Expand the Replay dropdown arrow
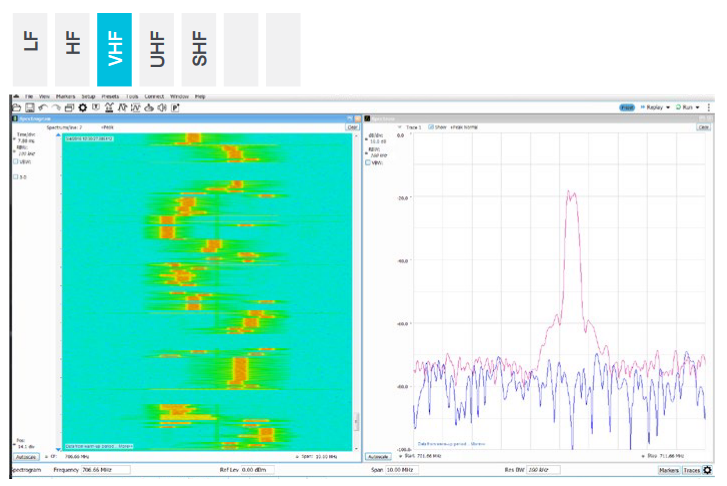The image size is (727, 486). coord(667,107)
